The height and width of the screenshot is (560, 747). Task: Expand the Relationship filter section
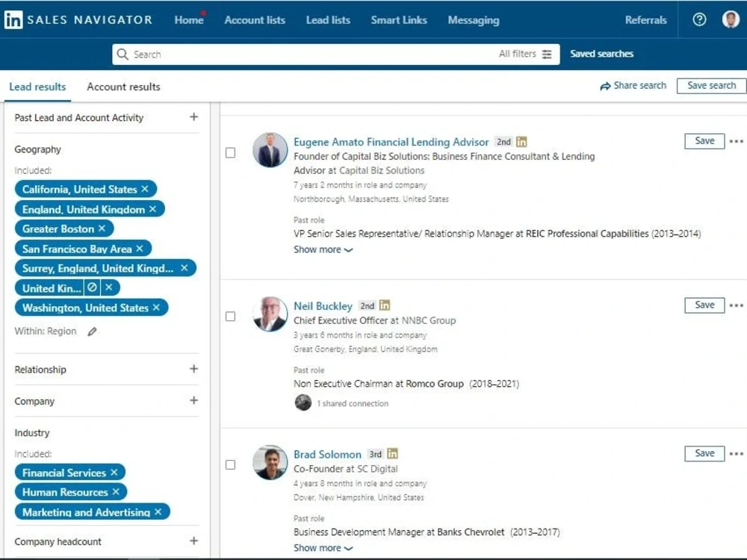[194, 369]
